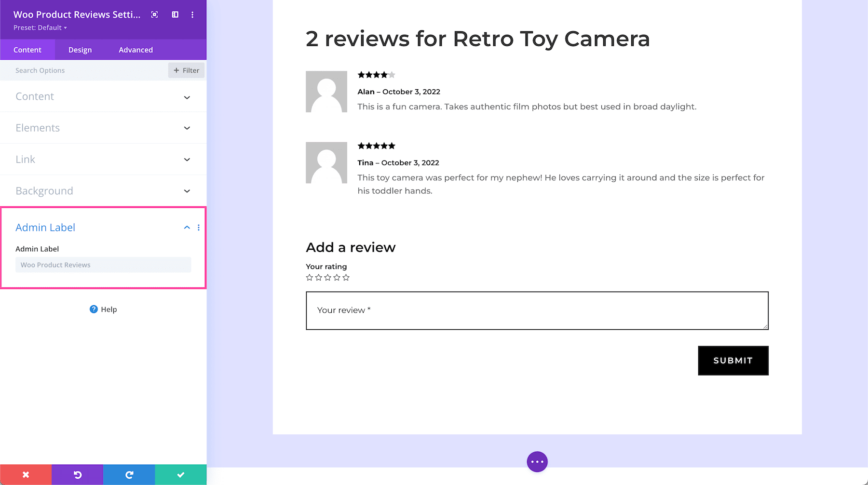Give a five-star rating in Your rating
The width and height of the screenshot is (868, 485).
346,277
